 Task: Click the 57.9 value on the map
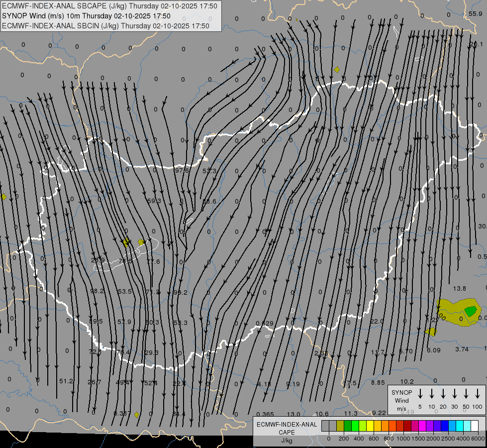coord(124,322)
